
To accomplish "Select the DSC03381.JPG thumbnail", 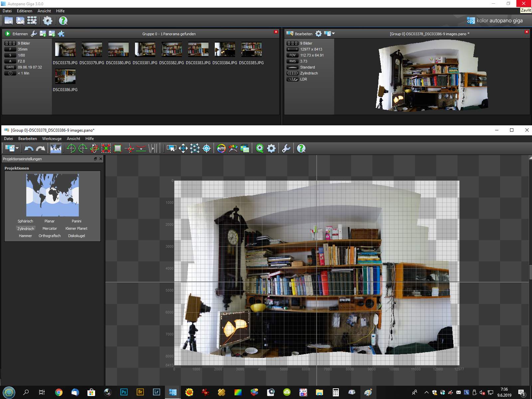I will pyautogui.click(x=145, y=50).
